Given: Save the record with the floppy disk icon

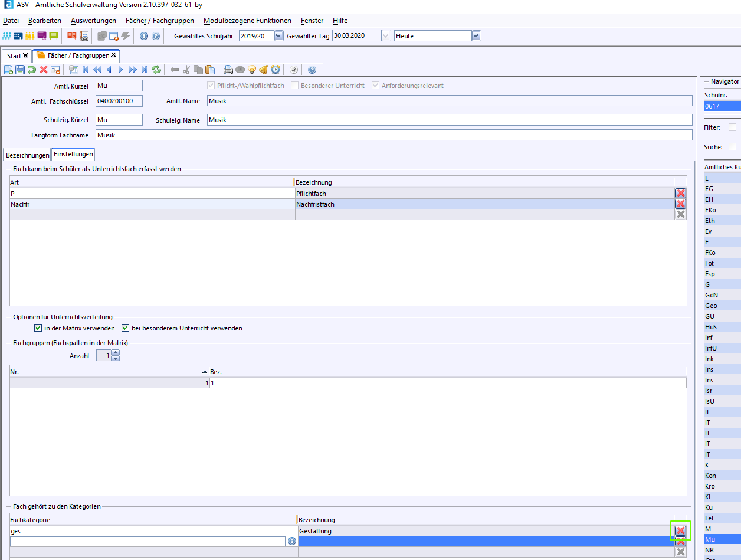Looking at the screenshot, I should click(20, 70).
